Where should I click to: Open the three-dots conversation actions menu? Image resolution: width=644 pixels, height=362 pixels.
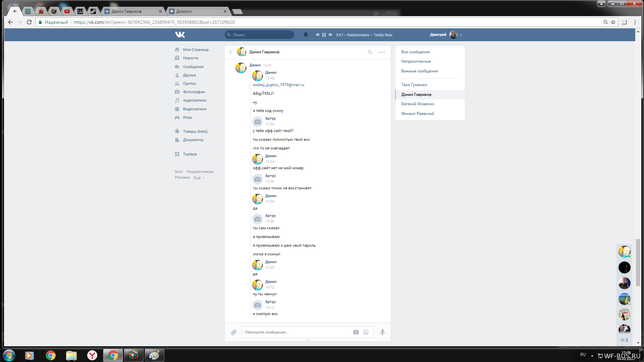[x=382, y=52]
